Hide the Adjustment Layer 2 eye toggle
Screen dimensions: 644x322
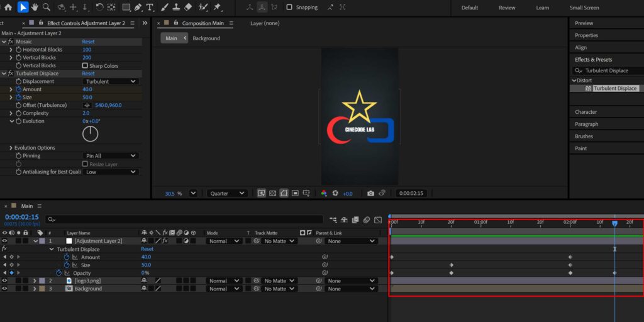point(4,241)
